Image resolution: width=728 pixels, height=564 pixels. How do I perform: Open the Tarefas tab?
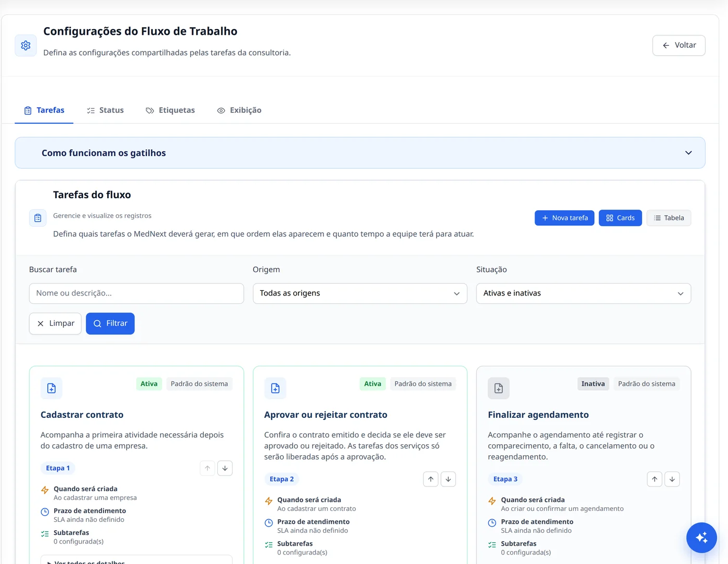click(x=44, y=110)
